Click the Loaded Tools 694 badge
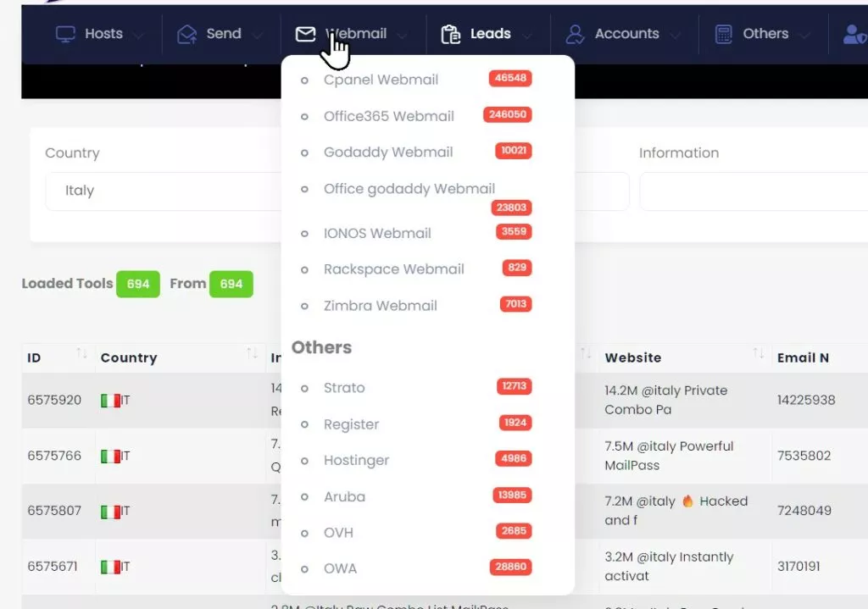The image size is (868, 609). [138, 285]
